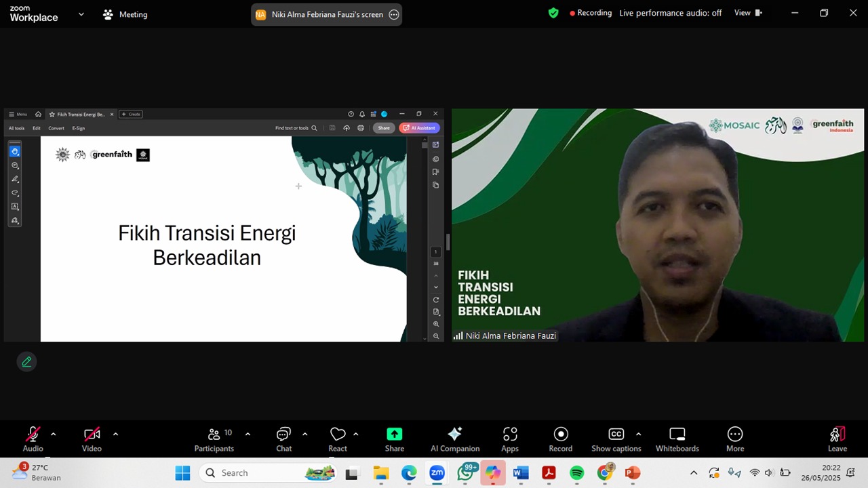Click the green Share screen icon

pos(395,434)
